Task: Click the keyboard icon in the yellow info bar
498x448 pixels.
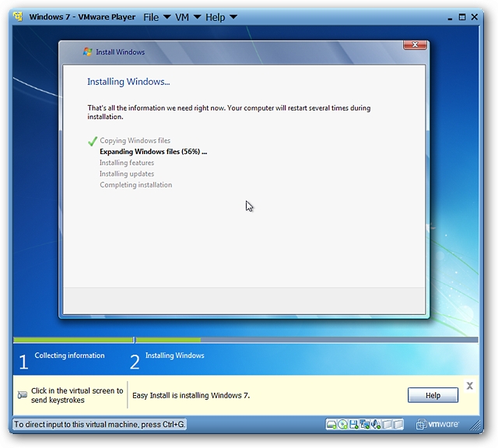Action: [23, 395]
